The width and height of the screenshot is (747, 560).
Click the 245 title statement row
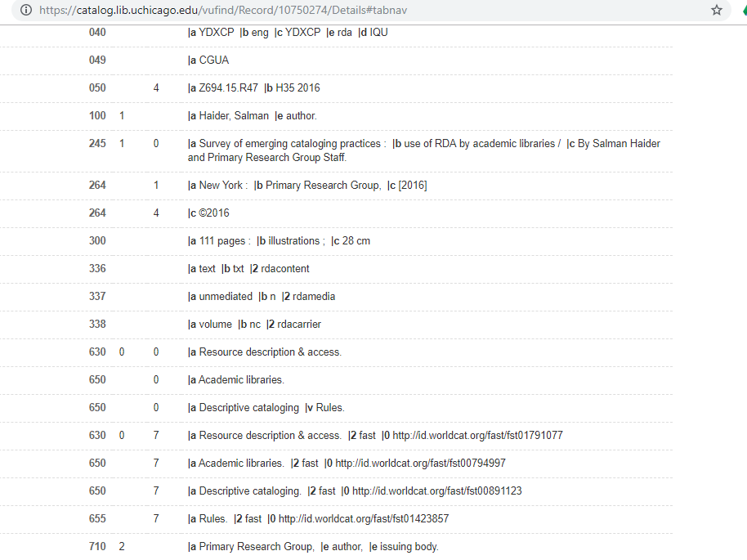pyautogui.click(x=368, y=150)
